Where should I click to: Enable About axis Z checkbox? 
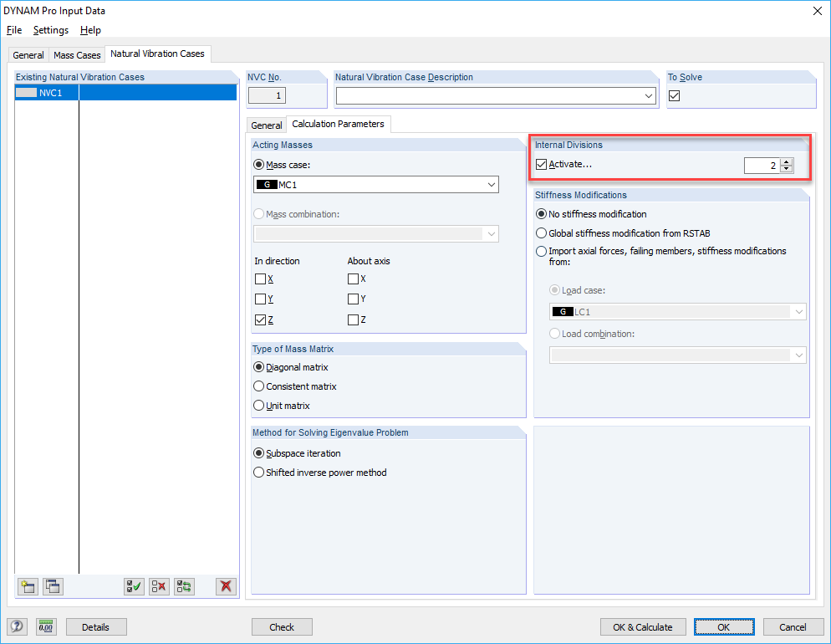(x=353, y=319)
